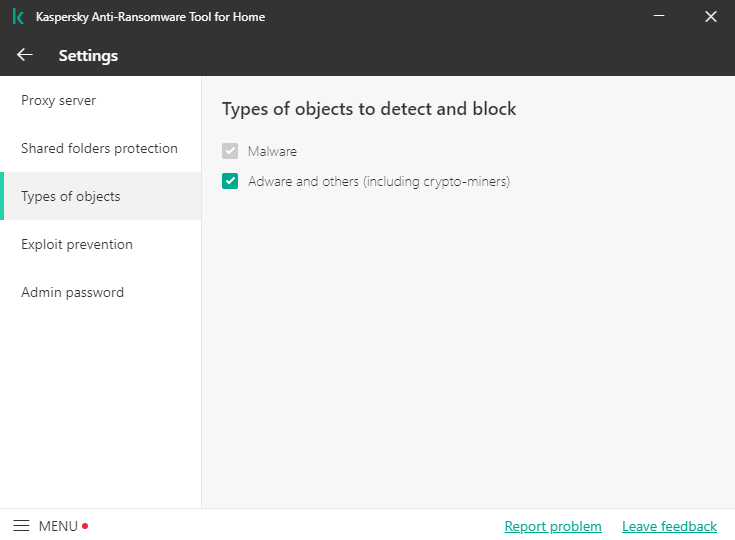
Task: Switch to Exploit prevention settings
Action: pos(77,244)
